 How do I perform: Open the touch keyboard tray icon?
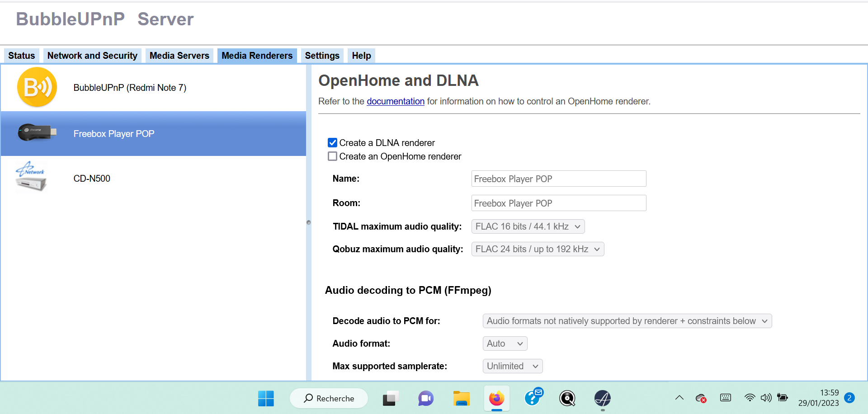coord(726,398)
